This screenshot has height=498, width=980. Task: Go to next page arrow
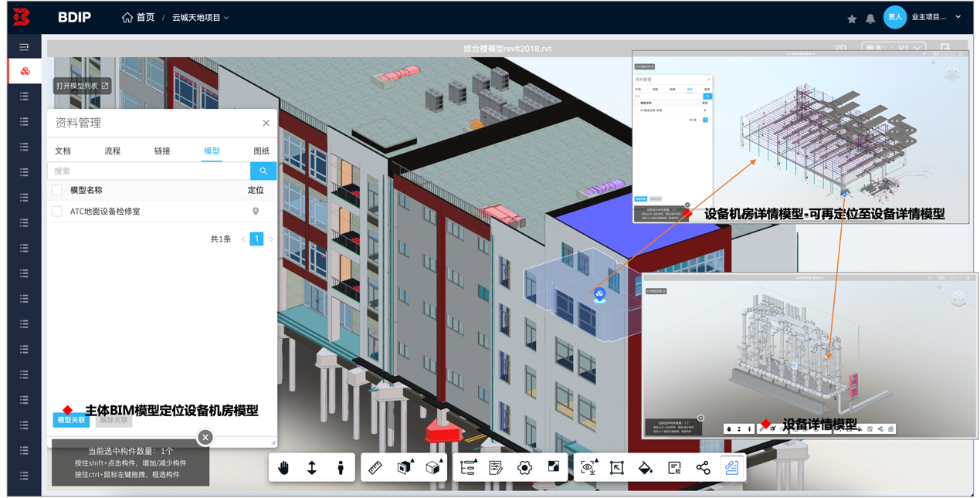271,239
